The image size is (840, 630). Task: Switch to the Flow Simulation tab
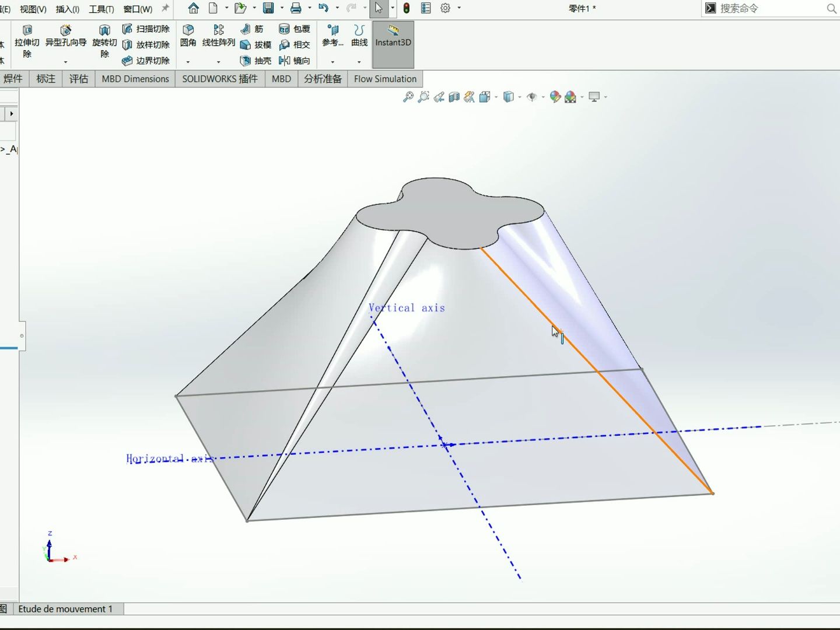[384, 79]
